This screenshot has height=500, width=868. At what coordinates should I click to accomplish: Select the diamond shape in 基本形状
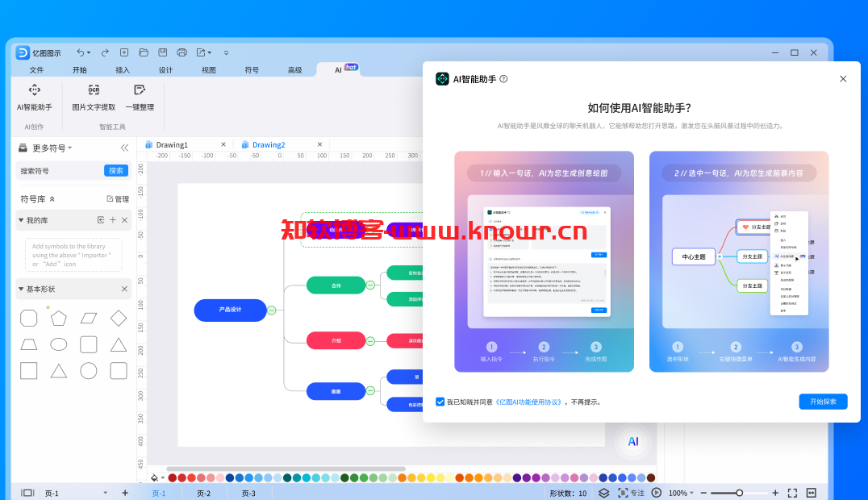click(119, 319)
